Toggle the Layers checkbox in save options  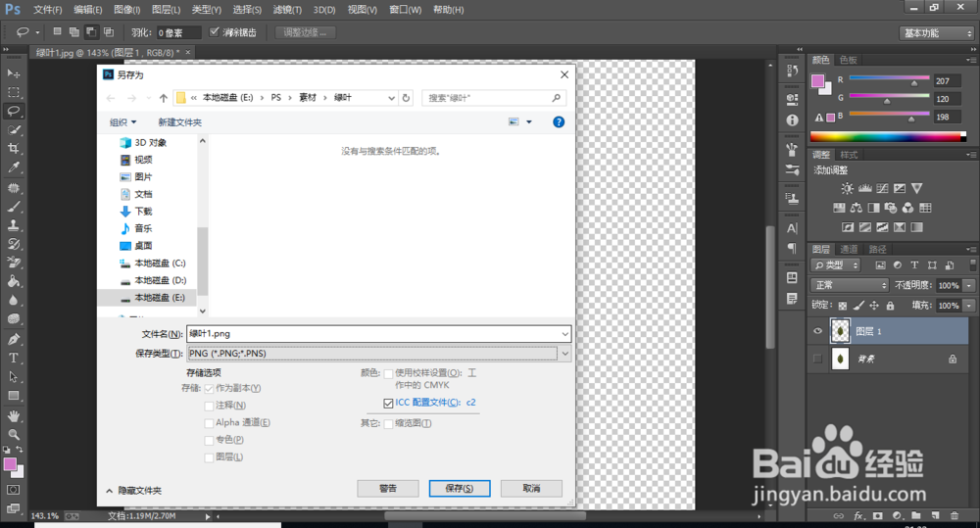tap(209, 457)
